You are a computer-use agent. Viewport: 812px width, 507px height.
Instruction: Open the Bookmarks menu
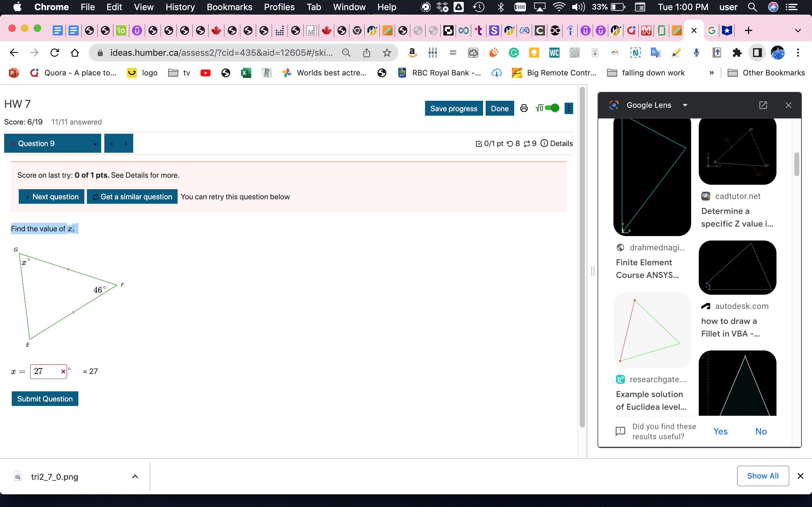[230, 7]
